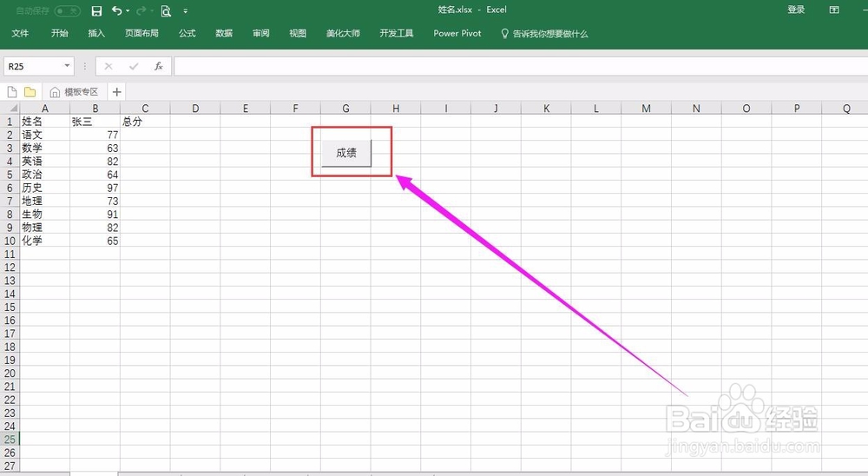The height and width of the screenshot is (476, 868).
Task: Switch to the 审阅 ribbon tab
Action: click(260, 33)
